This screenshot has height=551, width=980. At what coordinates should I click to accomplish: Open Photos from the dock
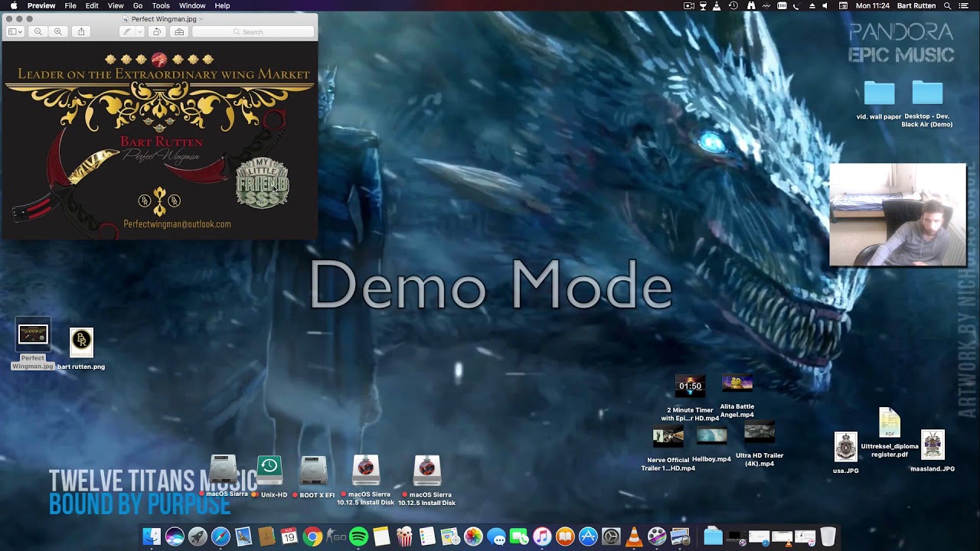click(x=473, y=537)
